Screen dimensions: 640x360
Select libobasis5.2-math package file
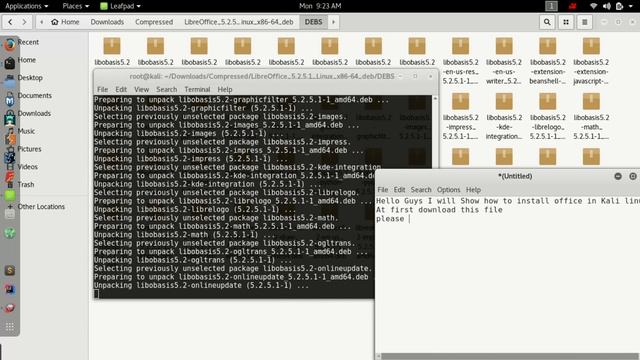click(591, 116)
